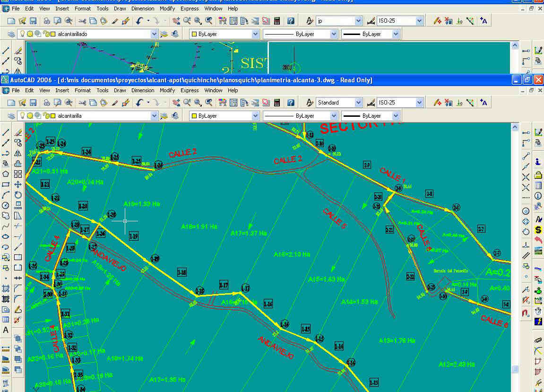Click the Erase tool in lower window
This screenshot has width=544, height=392.
click(18, 132)
